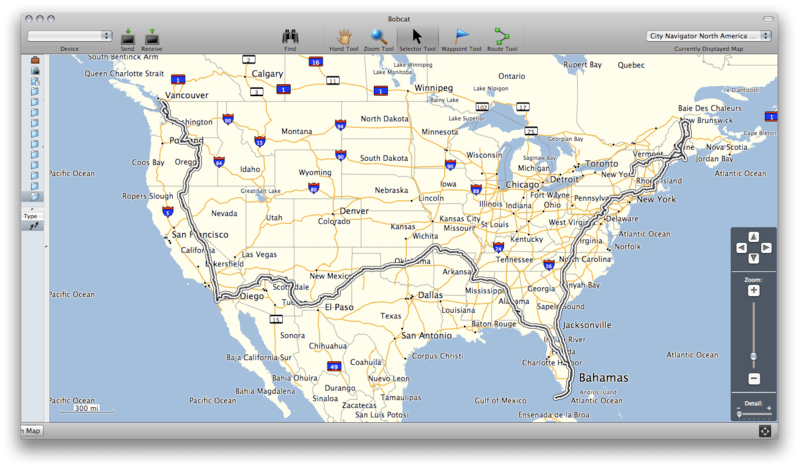Click the San Antonio label on the map
Screen dimensions: 799x468
click(x=427, y=335)
